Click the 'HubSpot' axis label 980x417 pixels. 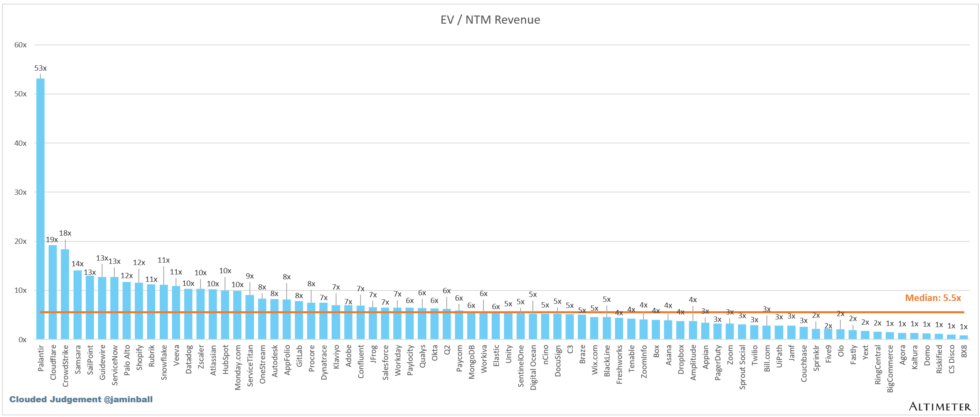(225, 359)
